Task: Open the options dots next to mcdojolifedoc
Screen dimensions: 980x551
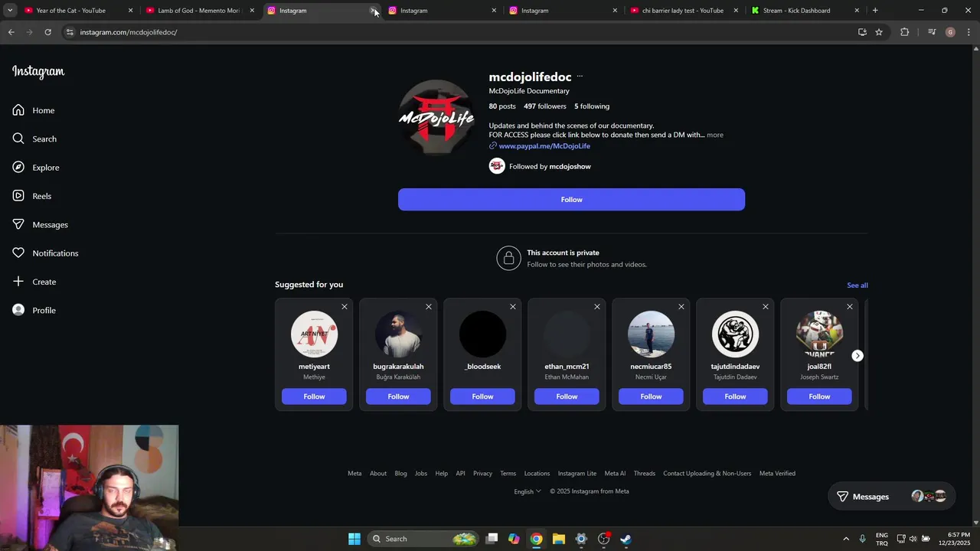Action: [x=580, y=77]
